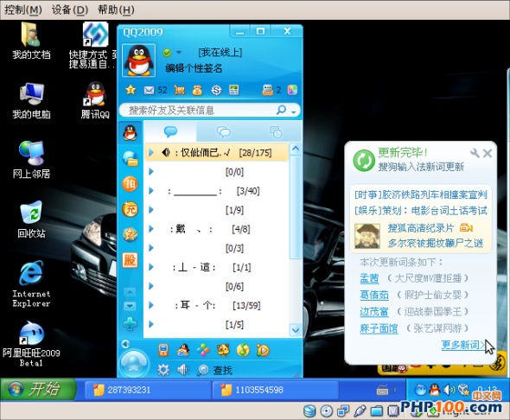Open the QQLive play button icon
The height and width of the screenshot is (420, 510).
coord(263,350)
